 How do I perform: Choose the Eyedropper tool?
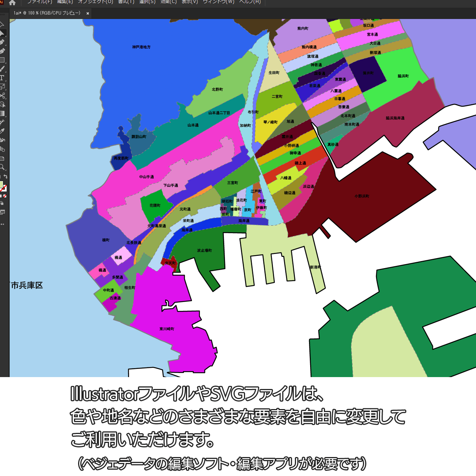(x=2, y=131)
